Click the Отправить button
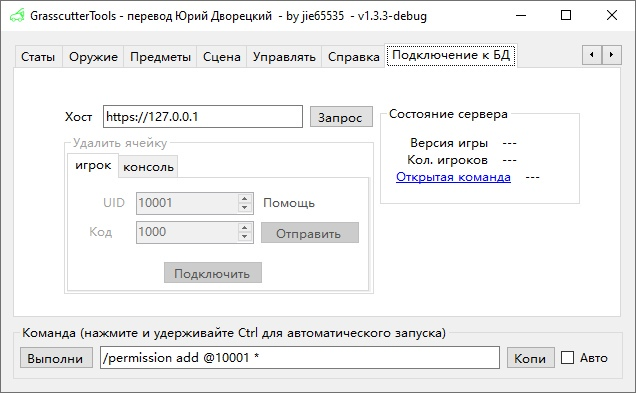This screenshot has width=636, height=393. [x=309, y=233]
